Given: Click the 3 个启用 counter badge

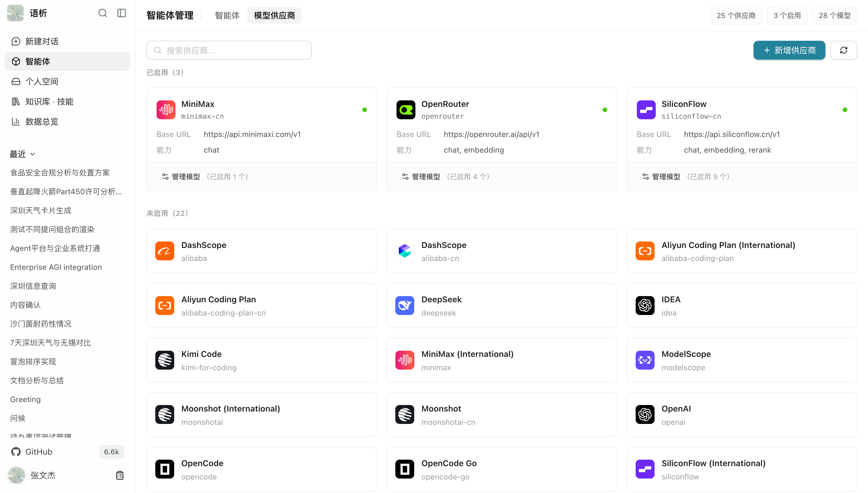Looking at the screenshot, I should coord(787,15).
